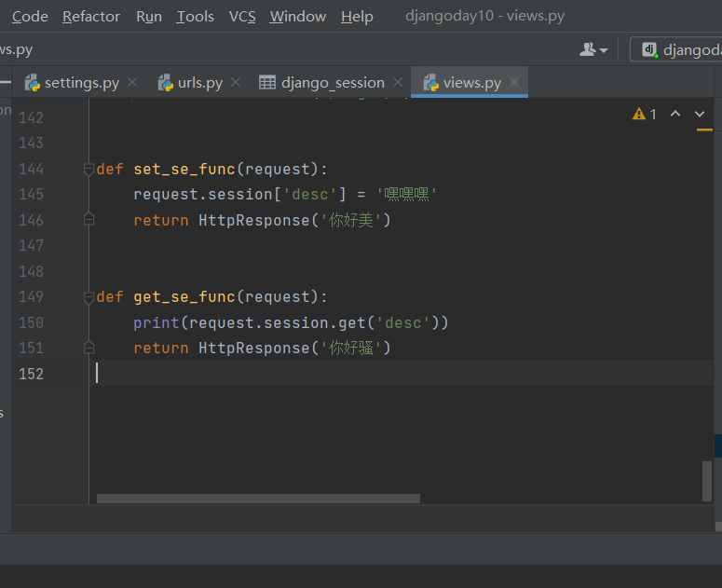This screenshot has width=722, height=588.
Task: Click the vertical editor scrollbar thumb
Action: click(x=707, y=481)
